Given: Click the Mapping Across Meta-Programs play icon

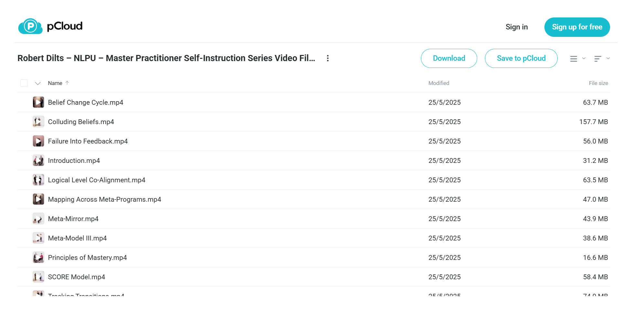Looking at the screenshot, I should tap(38, 199).
